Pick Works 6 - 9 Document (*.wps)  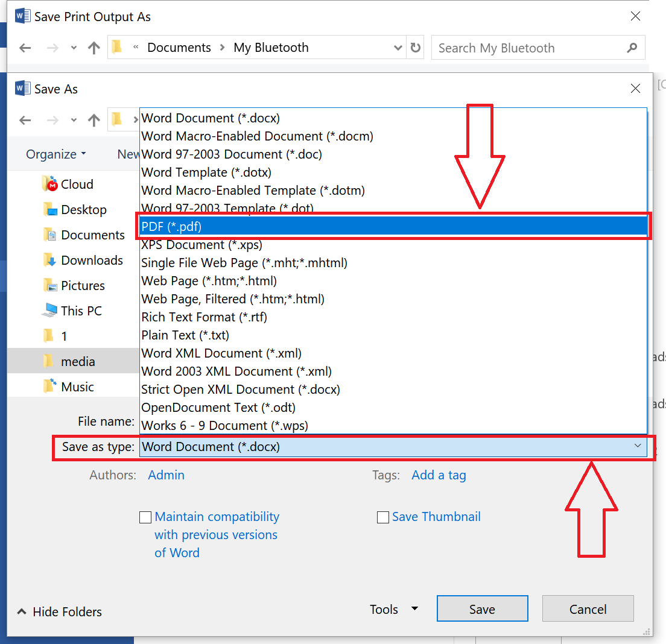(x=393, y=426)
